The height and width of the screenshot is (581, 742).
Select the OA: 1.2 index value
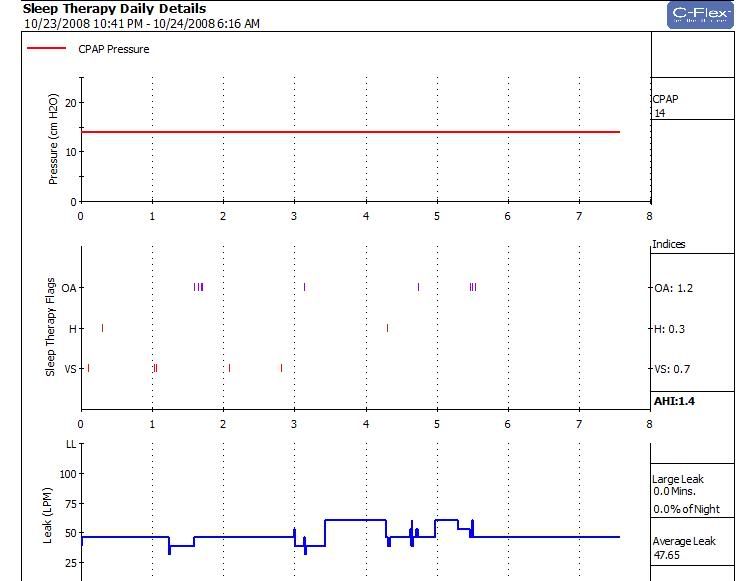tap(673, 288)
